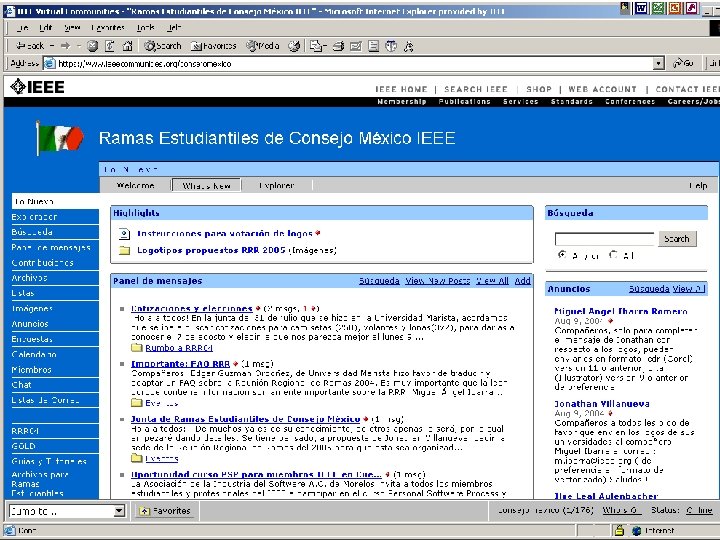Screen dimensions: 720x540
Task: Click the Mail toolbar icon
Action: (315, 46)
